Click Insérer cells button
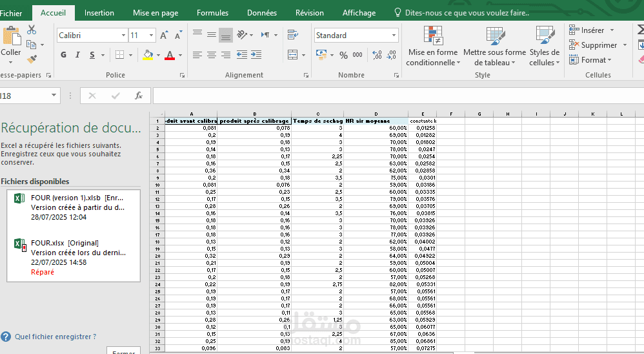This screenshot has height=354, width=644. (592, 30)
